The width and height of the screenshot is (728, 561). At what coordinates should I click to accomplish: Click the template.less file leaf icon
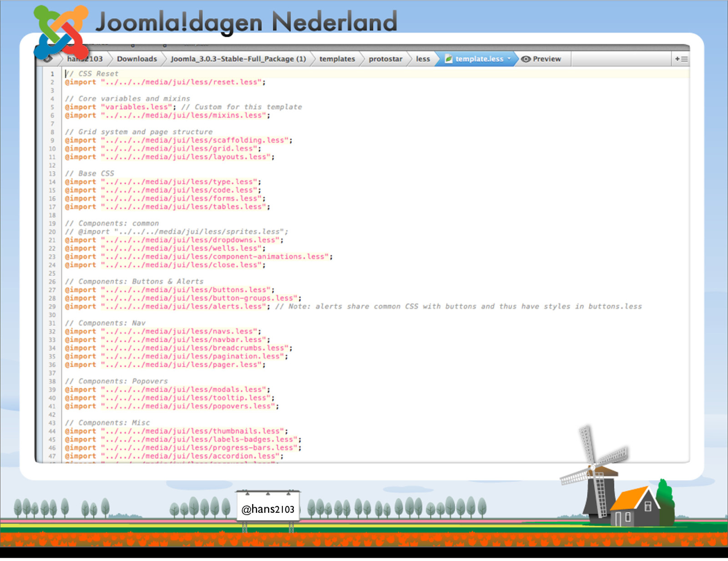448,59
